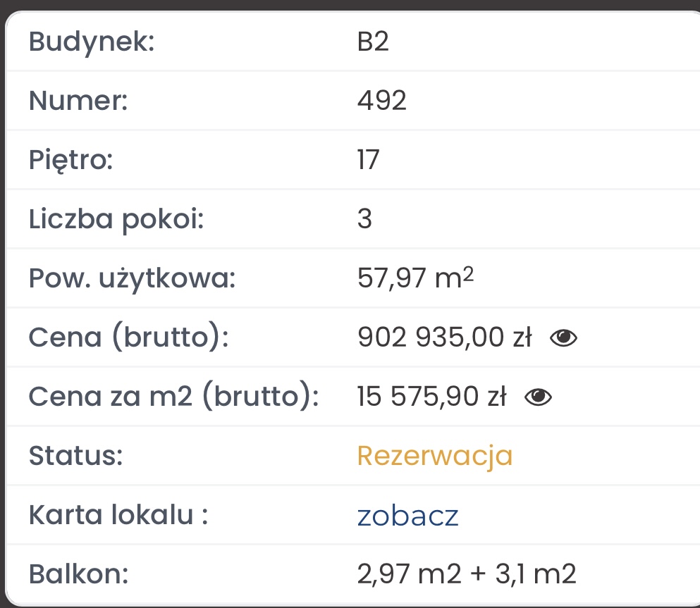Select the price per m2 "15 575,90 zł"
The image size is (700, 608).
click(432, 398)
